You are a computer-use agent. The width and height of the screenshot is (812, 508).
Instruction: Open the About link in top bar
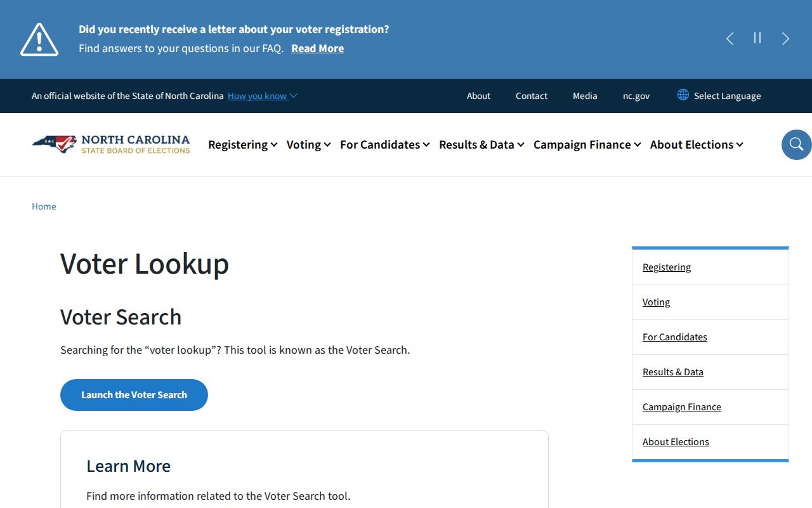pos(478,96)
